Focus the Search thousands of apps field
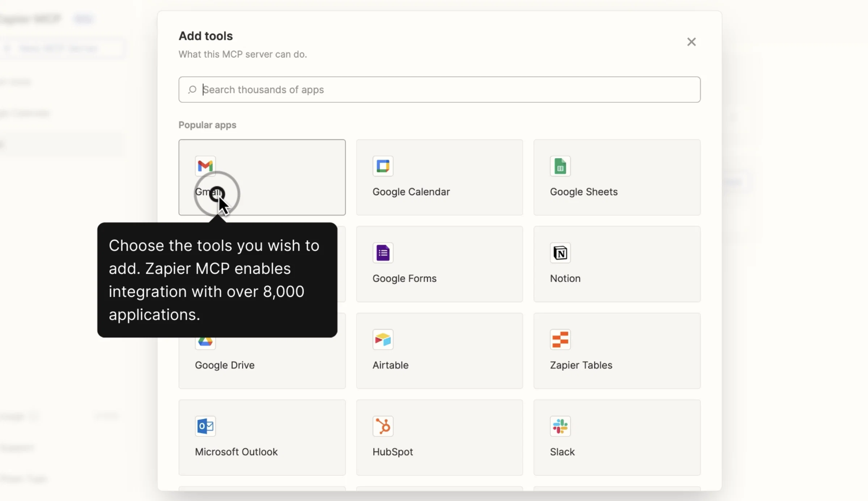Image resolution: width=868 pixels, height=501 pixels. 439,89
